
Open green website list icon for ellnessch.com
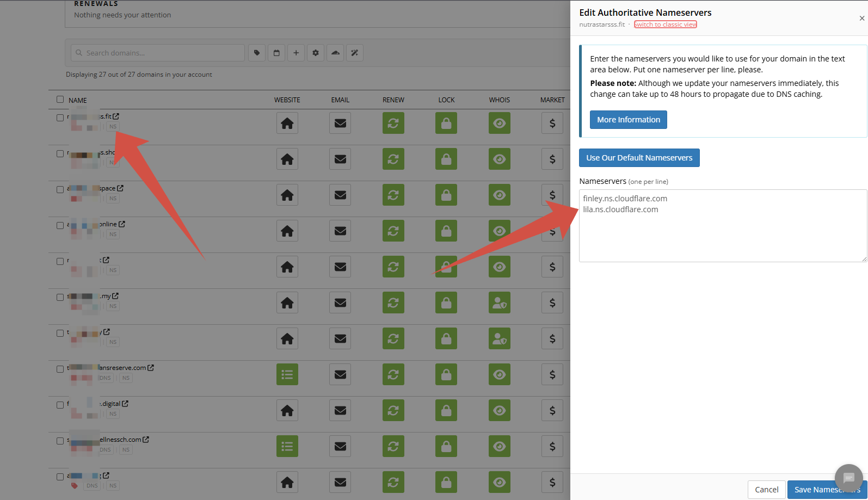coord(287,446)
